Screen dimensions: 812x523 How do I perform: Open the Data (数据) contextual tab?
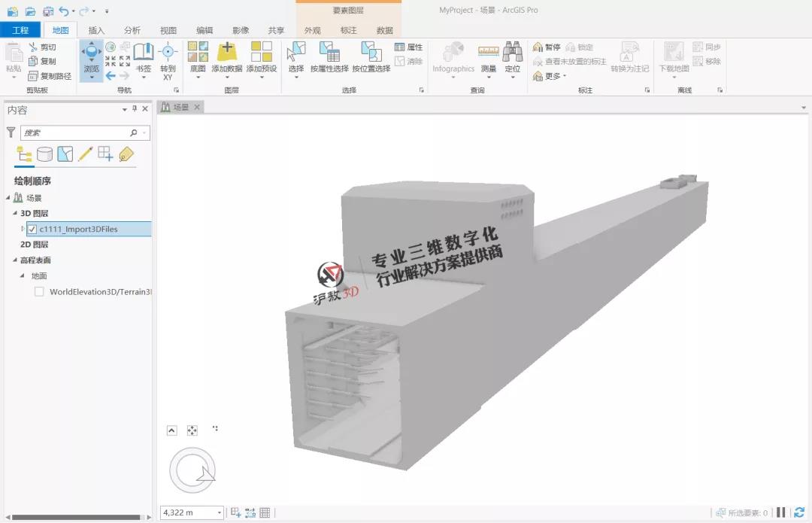point(385,30)
